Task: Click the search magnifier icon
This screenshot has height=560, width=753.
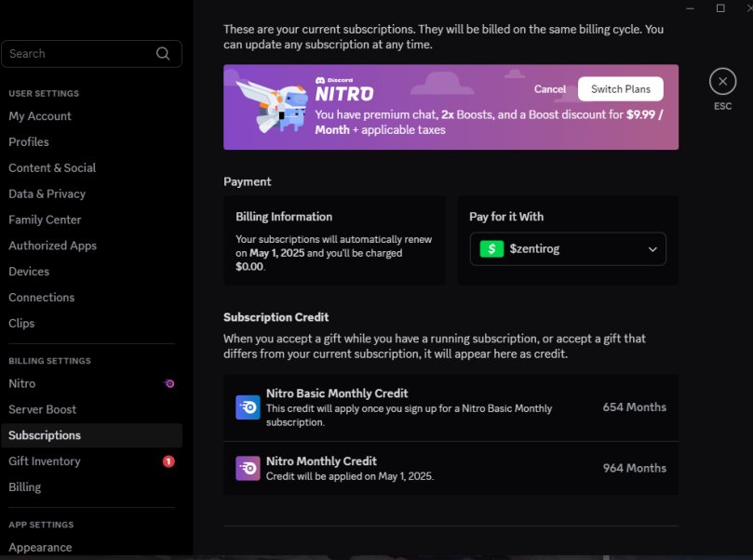Action: [163, 53]
